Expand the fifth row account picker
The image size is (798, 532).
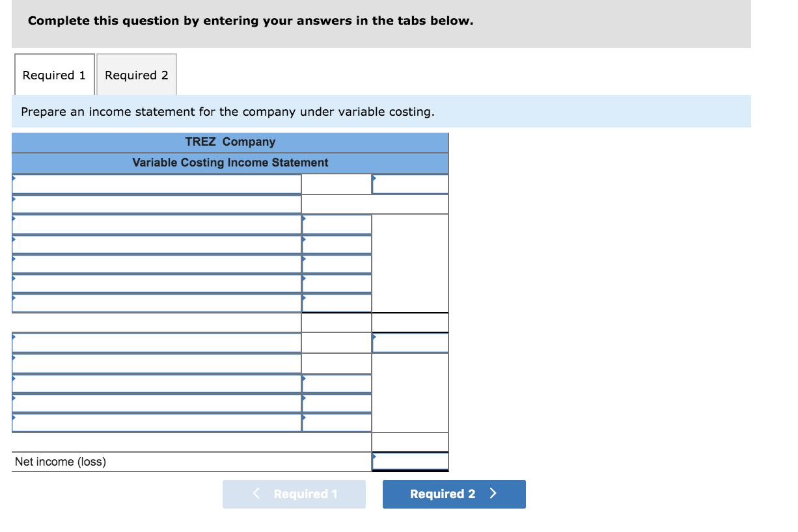[x=14, y=262]
